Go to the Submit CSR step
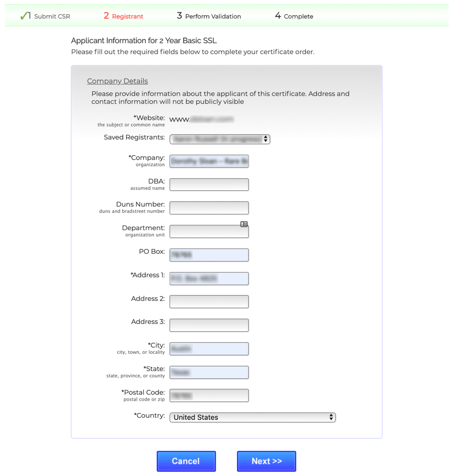The height and width of the screenshot is (476, 455). tap(51, 16)
